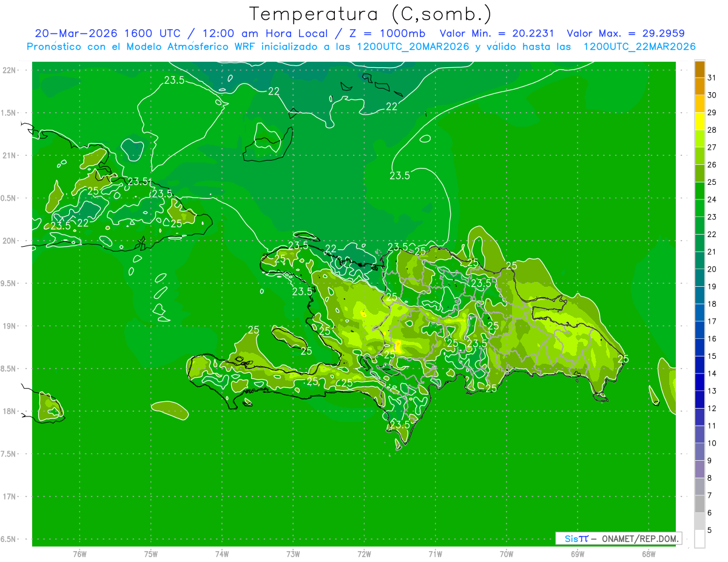Viewport: 728px width, 562px height.
Task: Click the 76W longitude axis label
Action: coord(79,554)
